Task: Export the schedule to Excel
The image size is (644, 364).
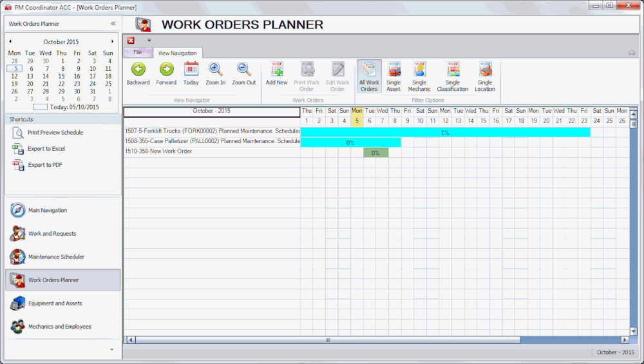Action: pos(46,149)
